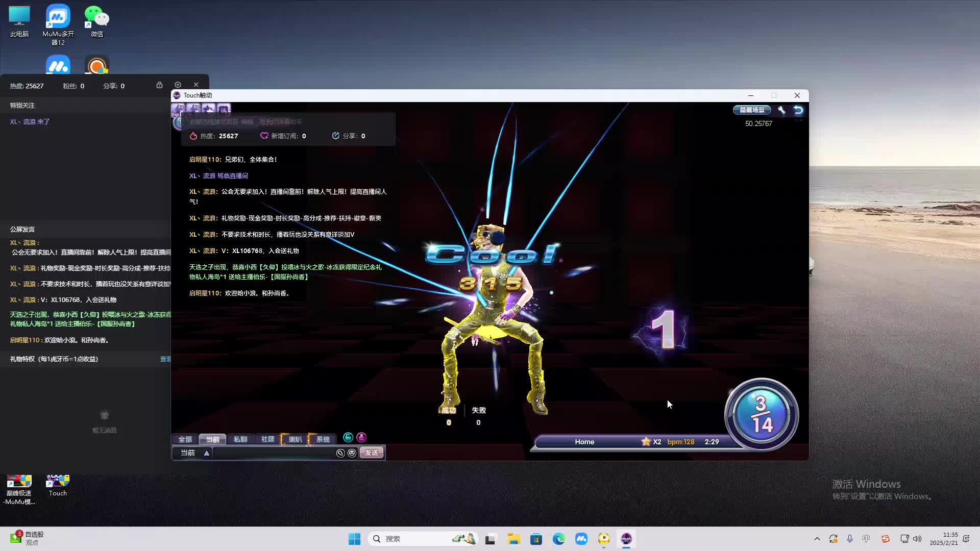
Task: Click the pink stamp icon beside chat tabs
Action: click(361, 437)
